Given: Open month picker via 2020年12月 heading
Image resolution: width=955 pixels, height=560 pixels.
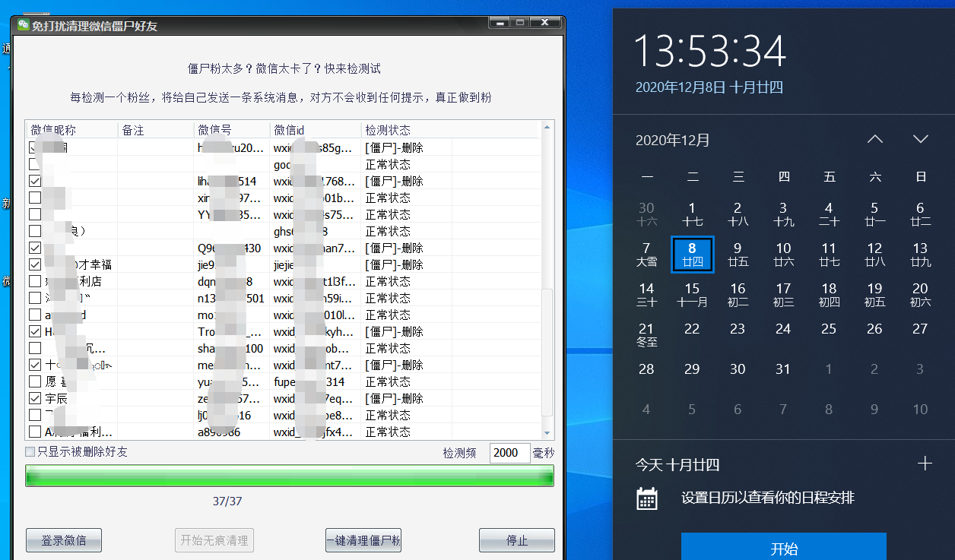Looking at the screenshot, I should 673,140.
